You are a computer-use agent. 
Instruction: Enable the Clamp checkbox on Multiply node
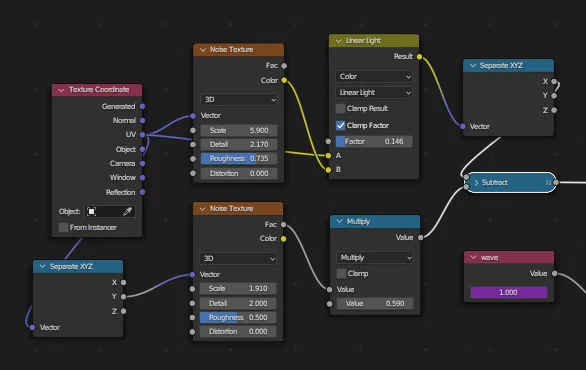coord(341,274)
